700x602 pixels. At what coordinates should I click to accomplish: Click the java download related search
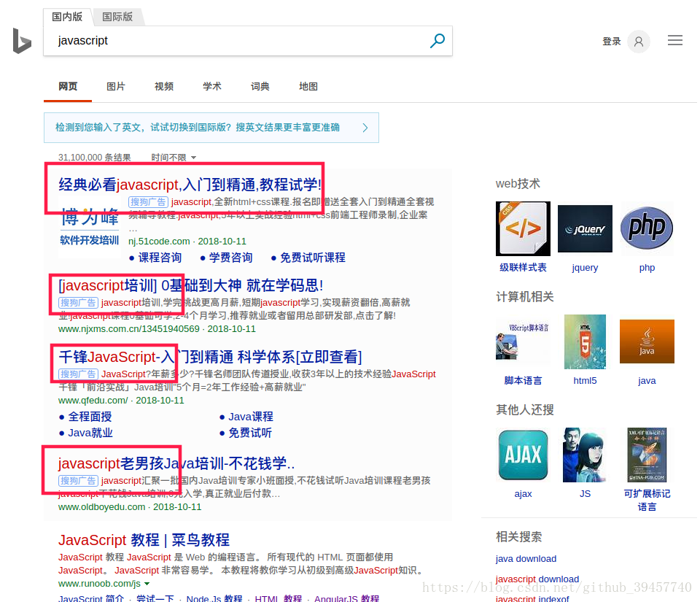pos(526,559)
